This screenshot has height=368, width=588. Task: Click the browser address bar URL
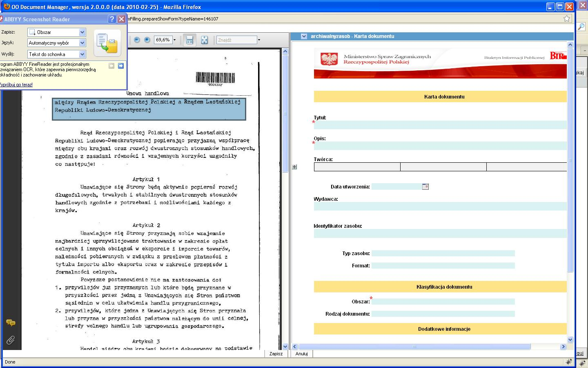[173, 19]
